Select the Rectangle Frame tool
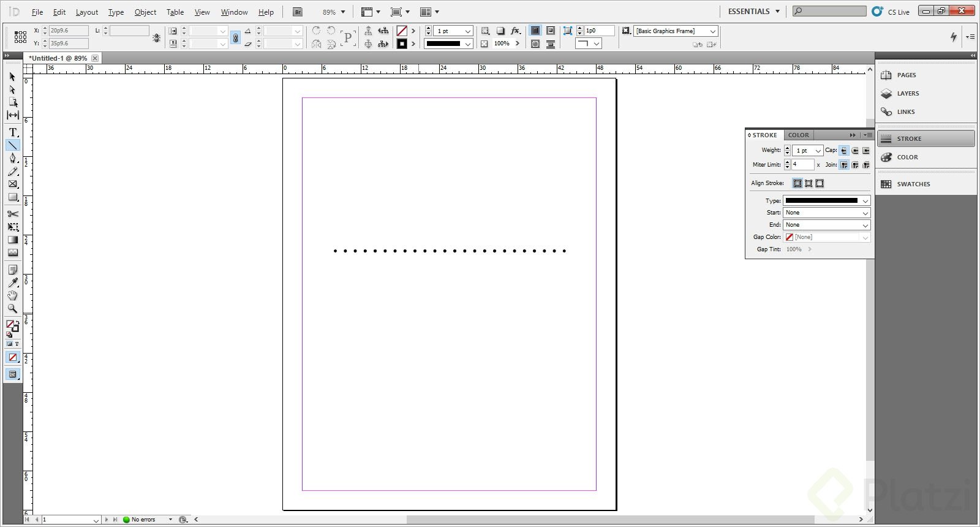The width and height of the screenshot is (980, 527). [x=12, y=184]
